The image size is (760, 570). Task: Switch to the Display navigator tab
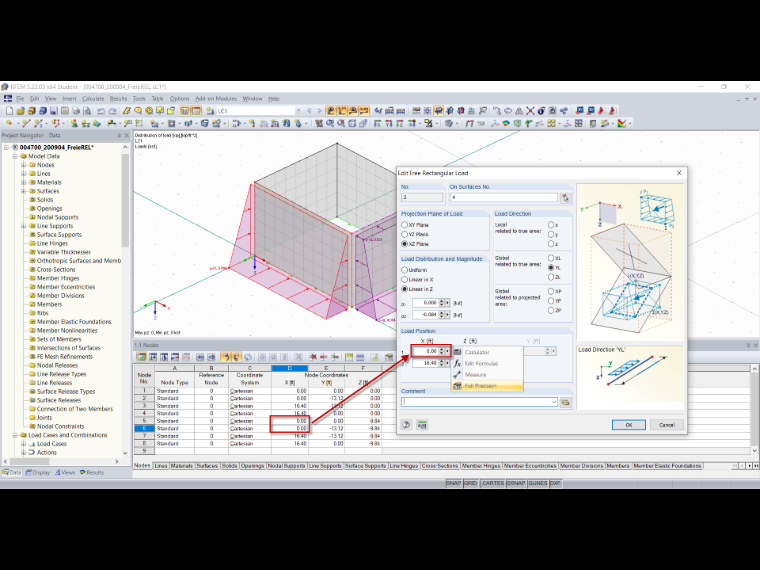(38, 473)
